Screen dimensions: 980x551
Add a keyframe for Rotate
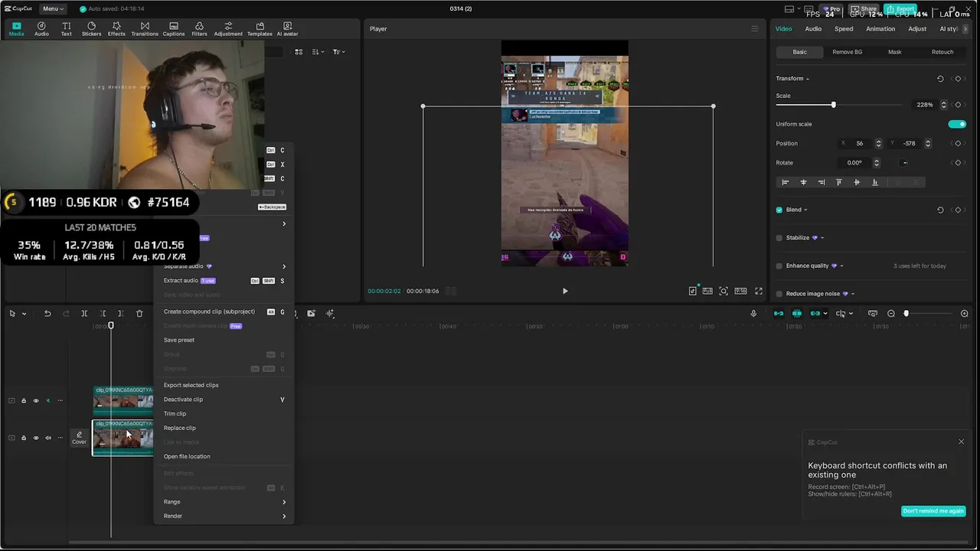pos(958,163)
